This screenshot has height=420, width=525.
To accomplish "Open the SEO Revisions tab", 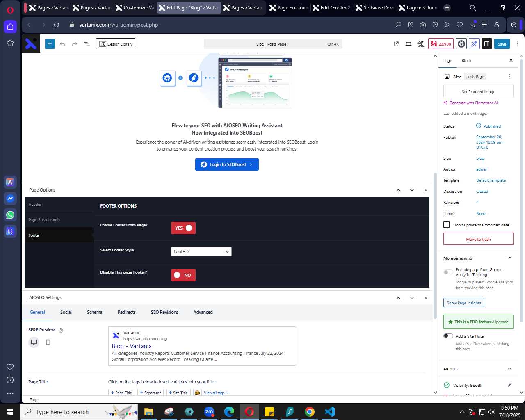I will [x=164, y=312].
